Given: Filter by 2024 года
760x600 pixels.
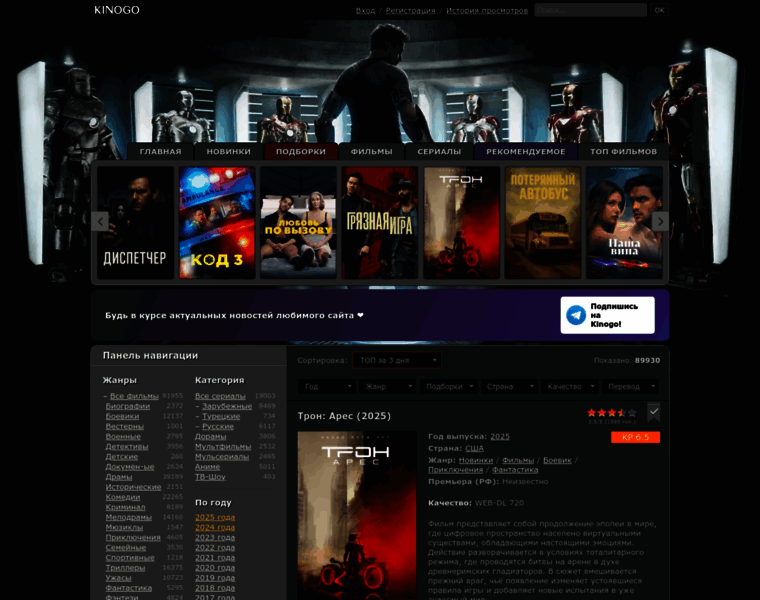Looking at the screenshot, I should point(215,527).
